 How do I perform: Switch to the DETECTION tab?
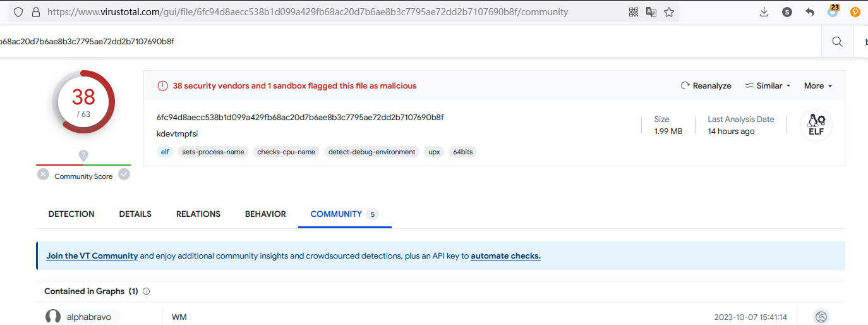click(71, 214)
